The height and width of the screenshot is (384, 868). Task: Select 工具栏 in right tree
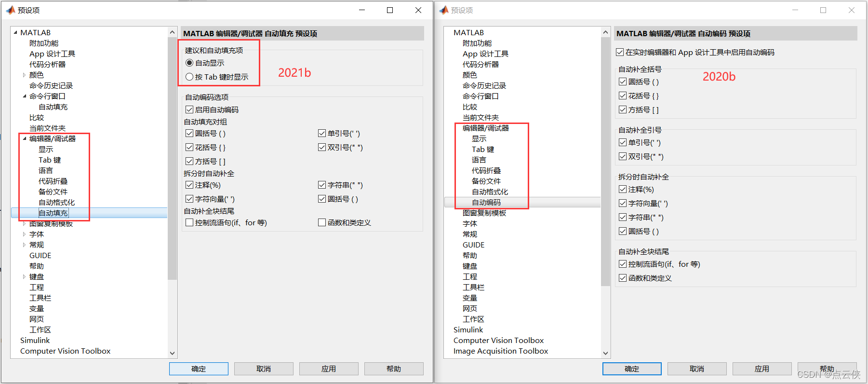click(x=473, y=288)
